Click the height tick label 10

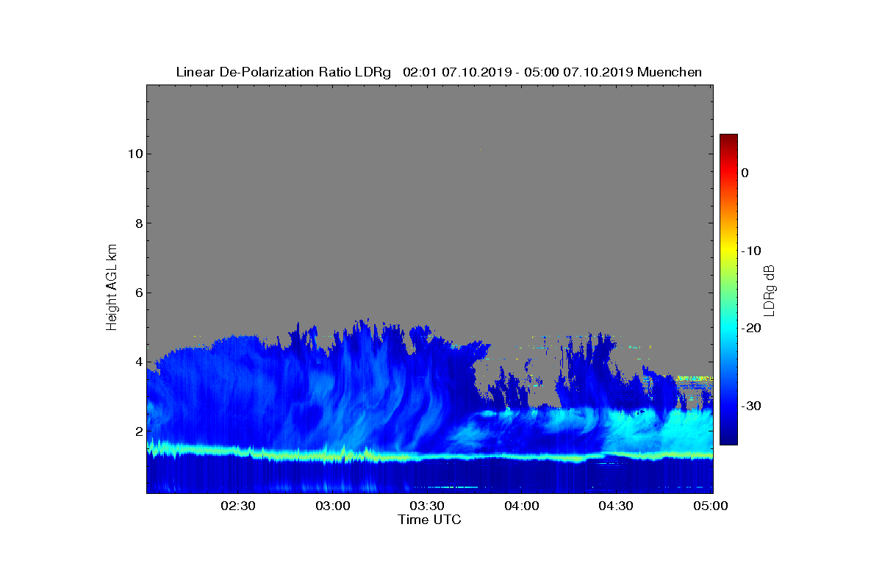tap(134, 154)
